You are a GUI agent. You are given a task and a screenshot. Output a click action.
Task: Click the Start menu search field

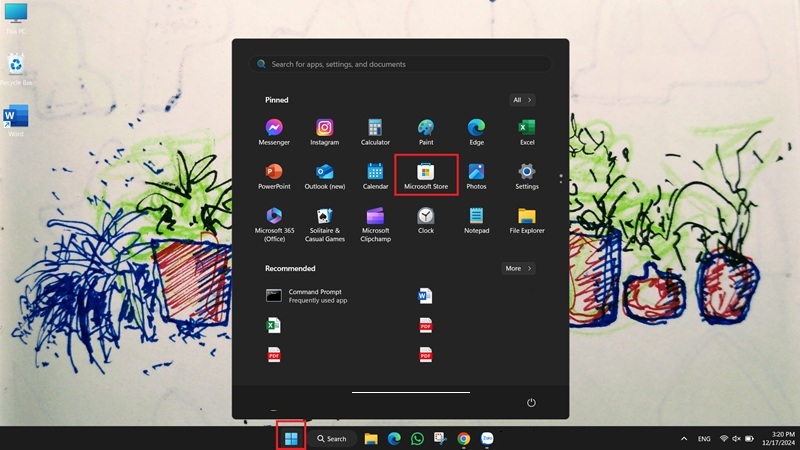click(x=400, y=64)
